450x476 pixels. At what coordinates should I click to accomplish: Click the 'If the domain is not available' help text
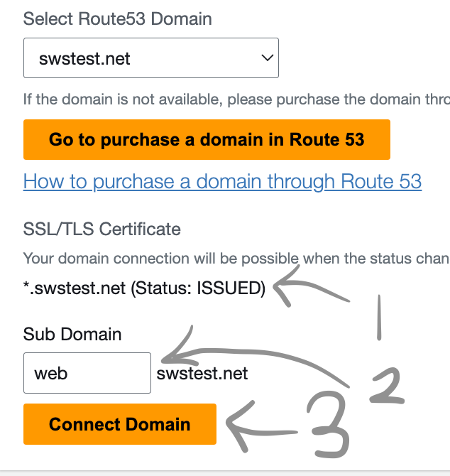(234, 99)
